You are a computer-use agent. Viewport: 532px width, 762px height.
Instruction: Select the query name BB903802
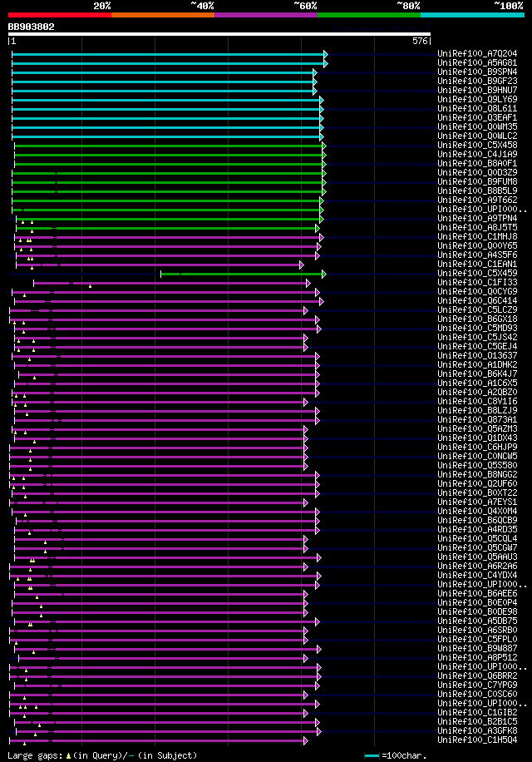31,27
